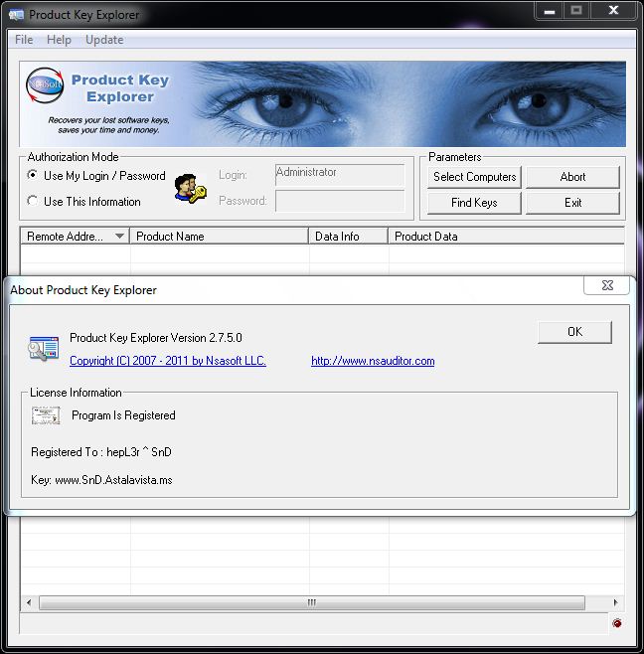Click the Product Data column header
Viewport: 644px width, 654px height.
click(507, 237)
